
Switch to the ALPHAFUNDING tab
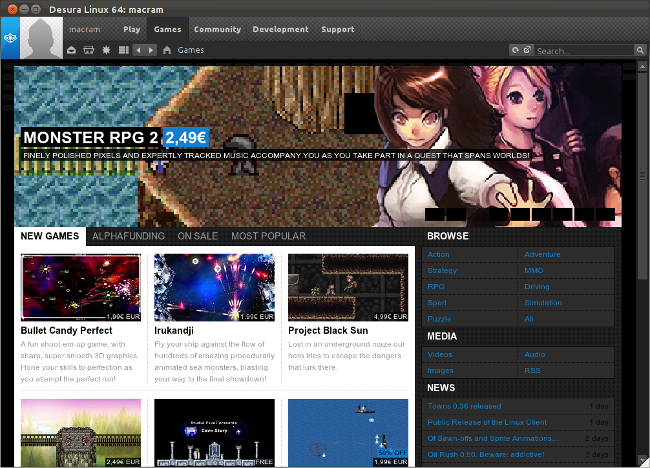(128, 236)
